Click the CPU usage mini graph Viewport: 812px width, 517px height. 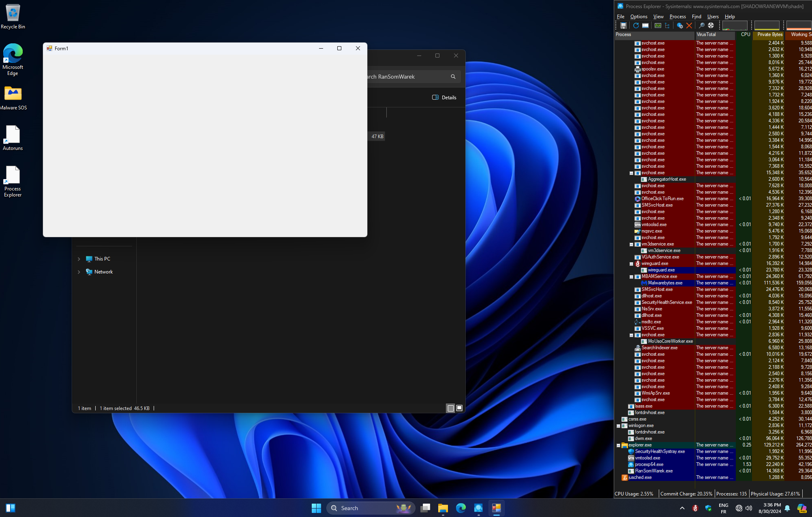pos(735,26)
